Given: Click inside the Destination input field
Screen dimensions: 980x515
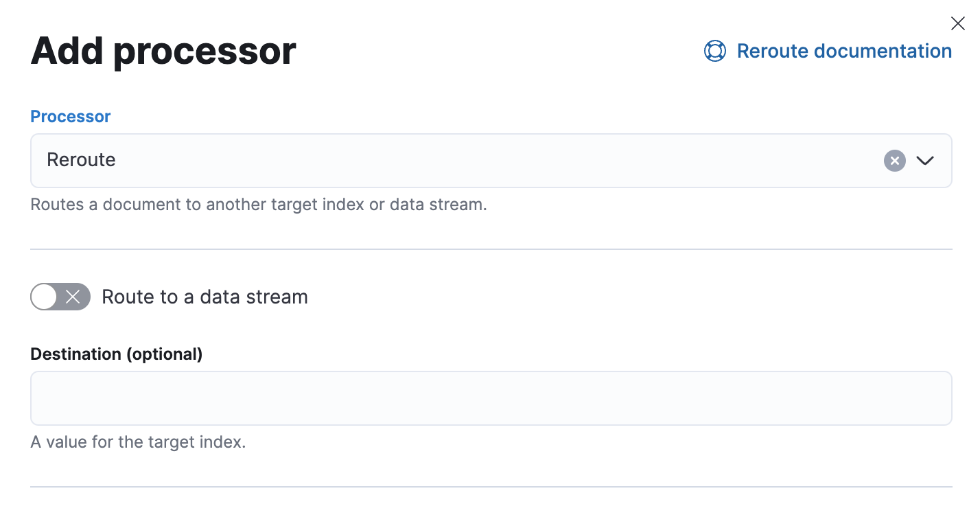Looking at the screenshot, I should 491,398.
